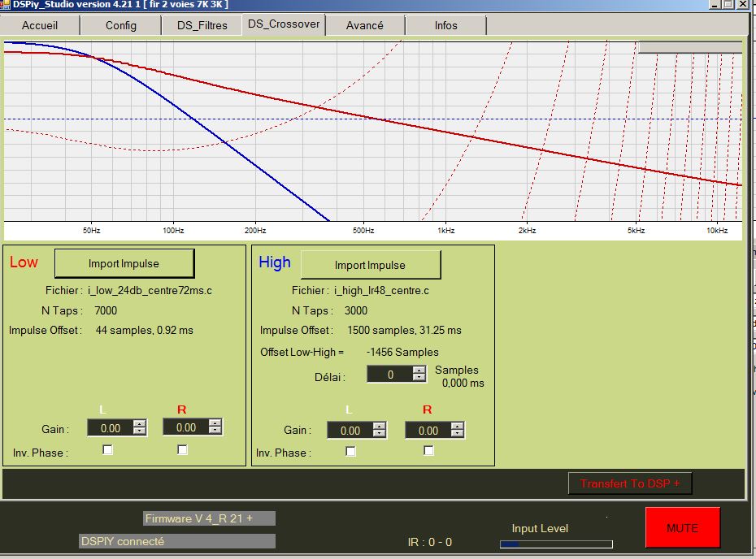Click Import Impulse in the Low panel
The image size is (756, 559).
point(124,263)
